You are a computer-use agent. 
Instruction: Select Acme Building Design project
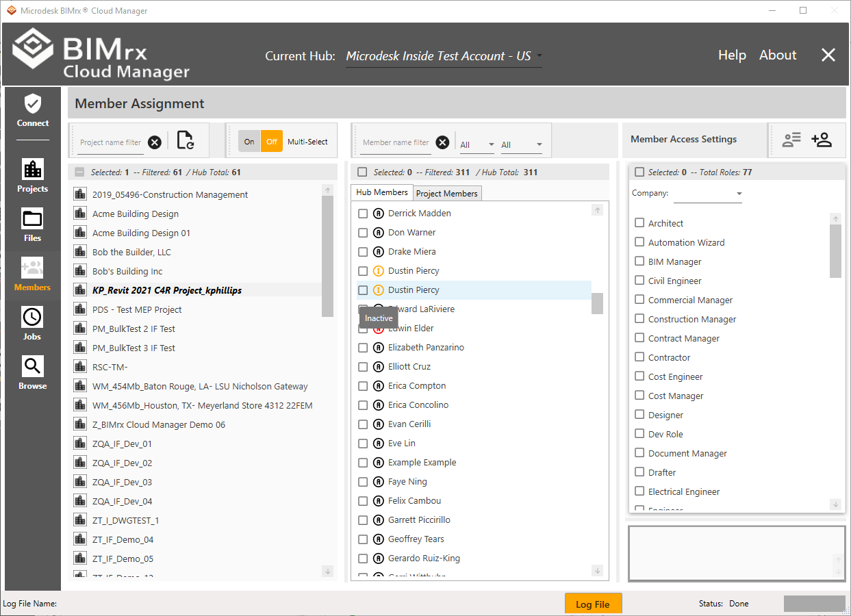tap(136, 214)
